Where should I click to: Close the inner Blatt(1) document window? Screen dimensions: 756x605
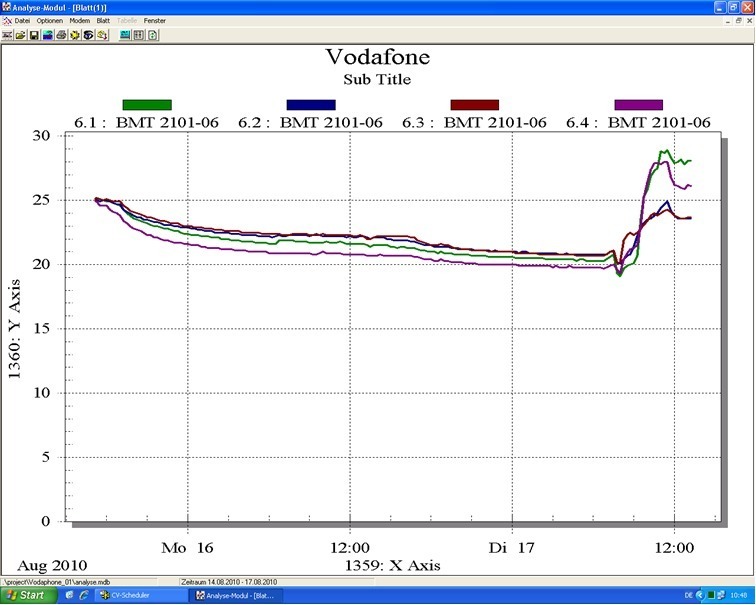749,21
